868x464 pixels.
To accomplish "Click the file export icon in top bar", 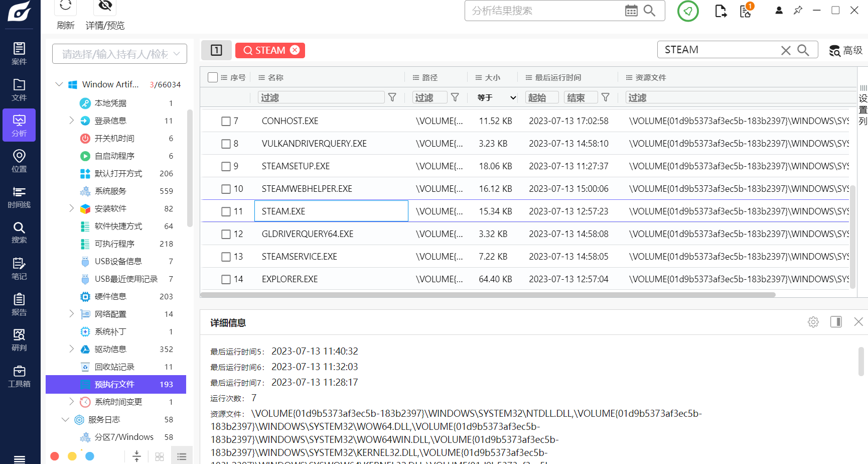I will pos(720,11).
